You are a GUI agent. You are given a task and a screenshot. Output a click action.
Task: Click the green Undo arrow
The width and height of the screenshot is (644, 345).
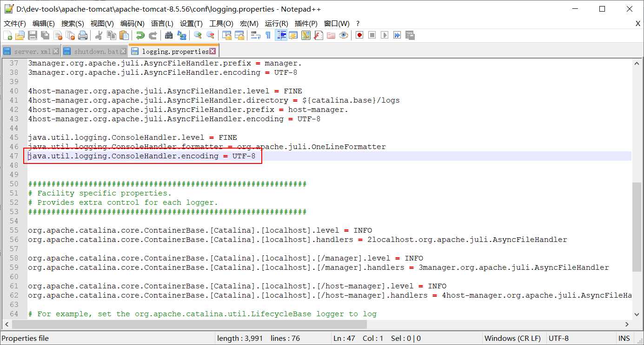pyautogui.click(x=140, y=35)
